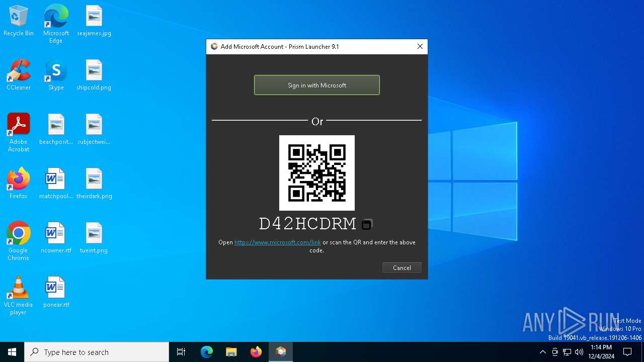Launch Firefox from the taskbar
This screenshot has height=362, width=644.
pos(256,352)
